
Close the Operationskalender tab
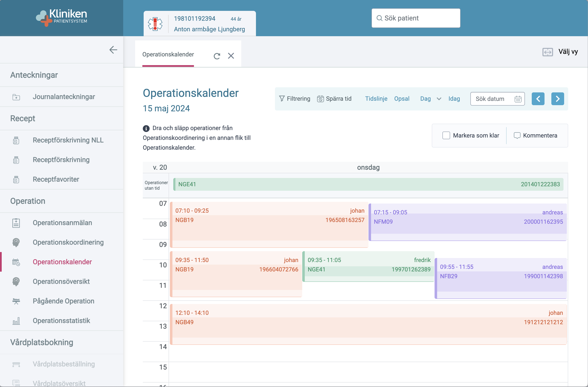point(231,56)
